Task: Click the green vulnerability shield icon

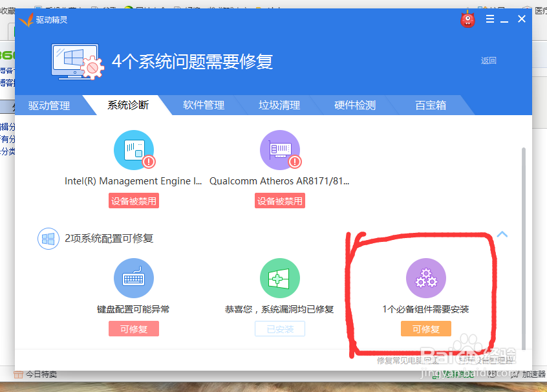Action: 280,278
